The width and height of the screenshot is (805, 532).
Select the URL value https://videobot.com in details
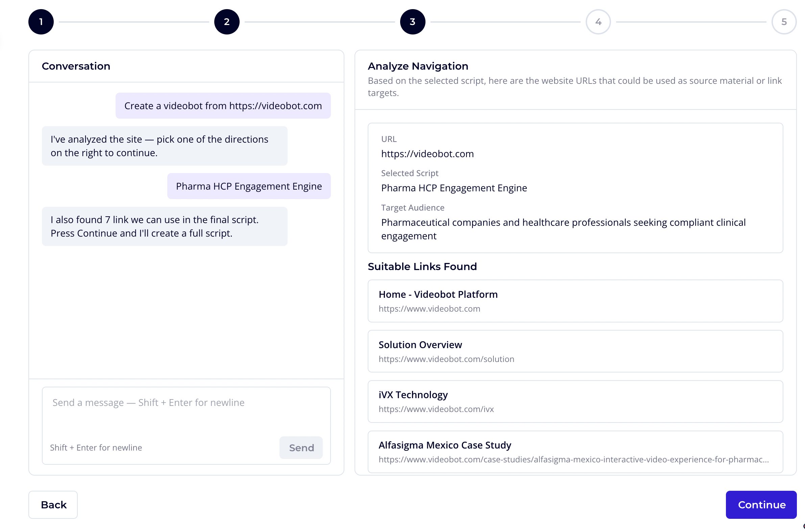pyautogui.click(x=427, y=154)
